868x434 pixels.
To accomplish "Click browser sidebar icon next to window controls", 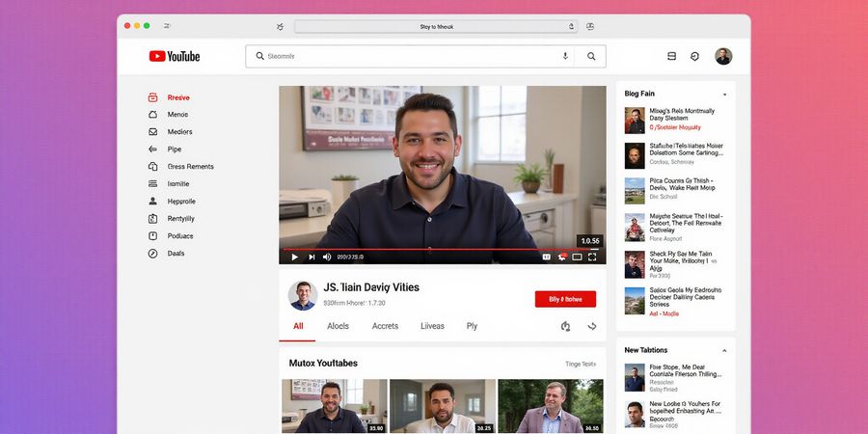I will point(167,26).
